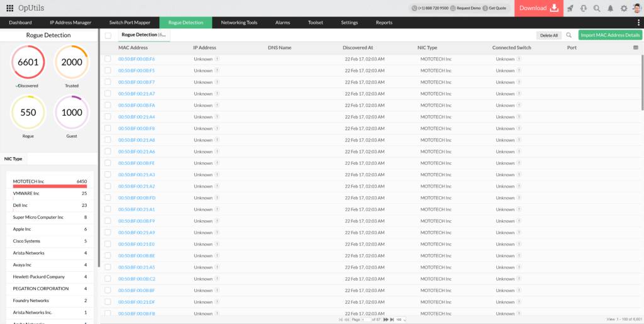Click the Import MAC Address Details button

pos(610,36)
